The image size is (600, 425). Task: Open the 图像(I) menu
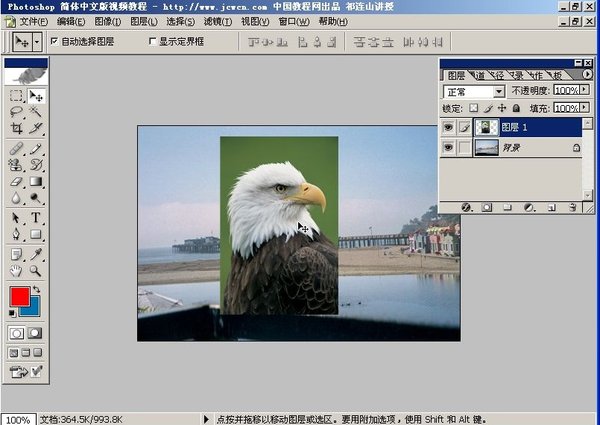(x=108, y=21)
